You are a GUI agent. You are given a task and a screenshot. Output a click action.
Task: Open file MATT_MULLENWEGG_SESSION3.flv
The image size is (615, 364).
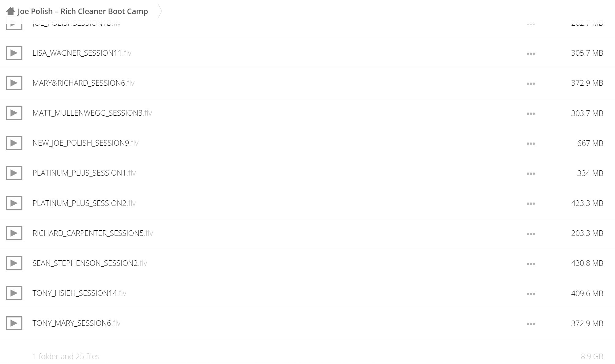pyautogui.click(x=92, y=113)
